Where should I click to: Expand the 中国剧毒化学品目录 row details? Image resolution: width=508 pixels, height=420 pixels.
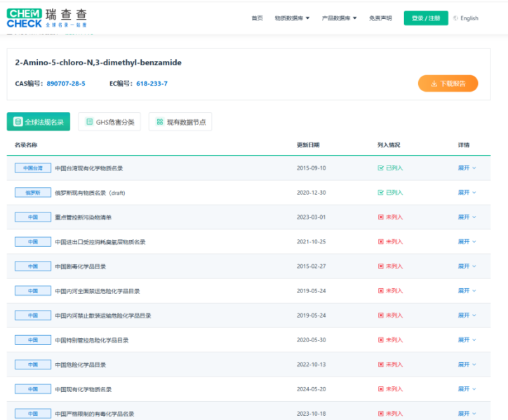[467, 266]
